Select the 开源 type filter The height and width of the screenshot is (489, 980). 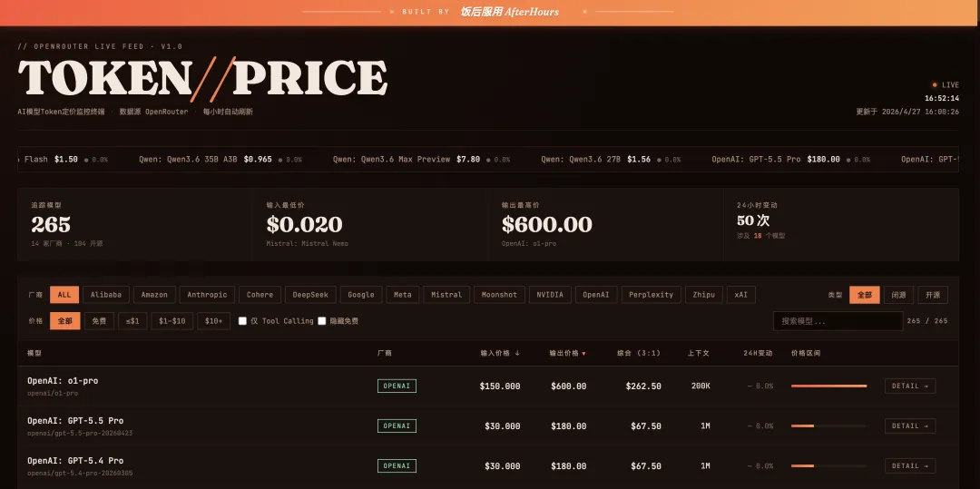coord(933,295)
